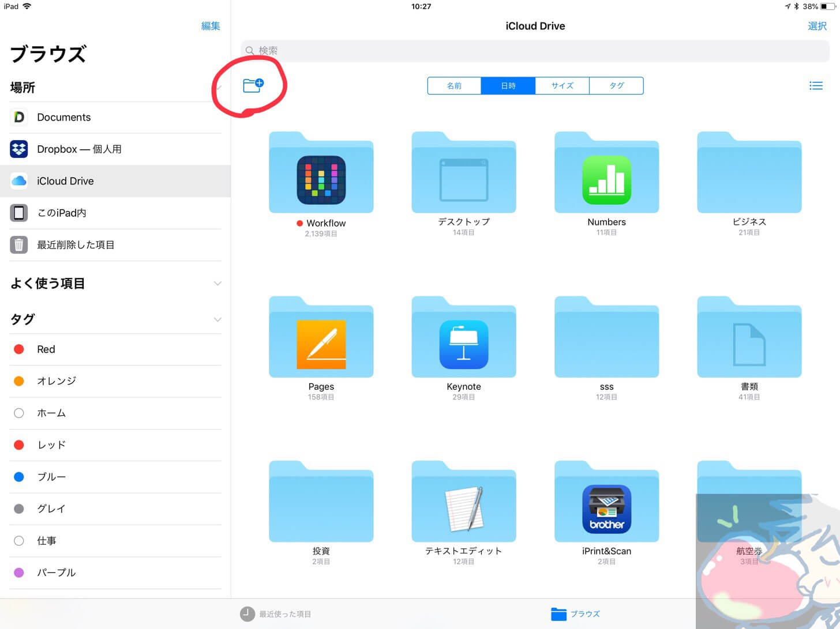The width and height of the screenshot is (840, 629).
Task: Tap the new folder icon
Action: coord(253,85)
